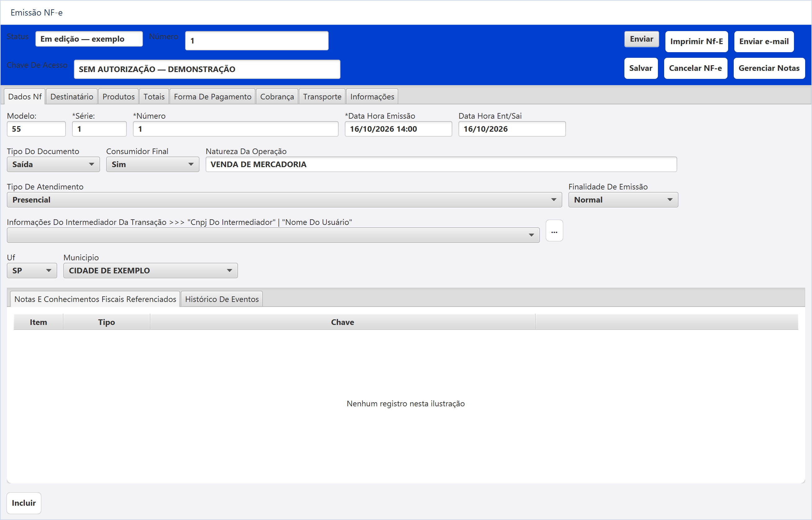
Task: Open the Tipo De Atendimento dropdown
Action: pyautogui.click(x=284, y=200)
